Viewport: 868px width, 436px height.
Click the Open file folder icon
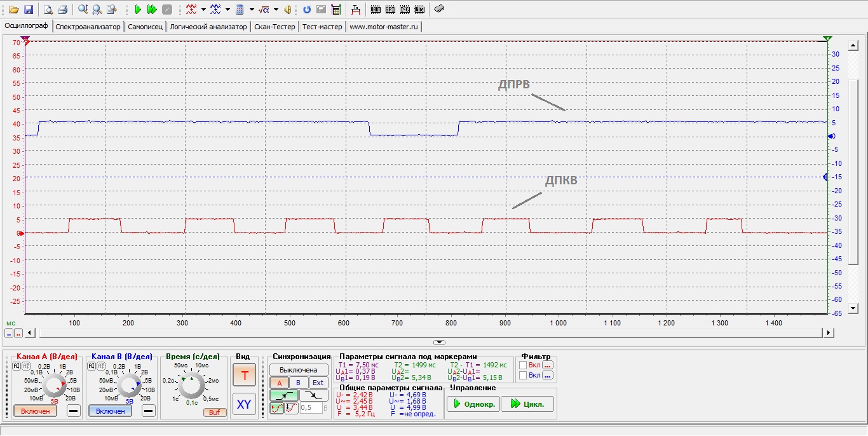point(13,10)
